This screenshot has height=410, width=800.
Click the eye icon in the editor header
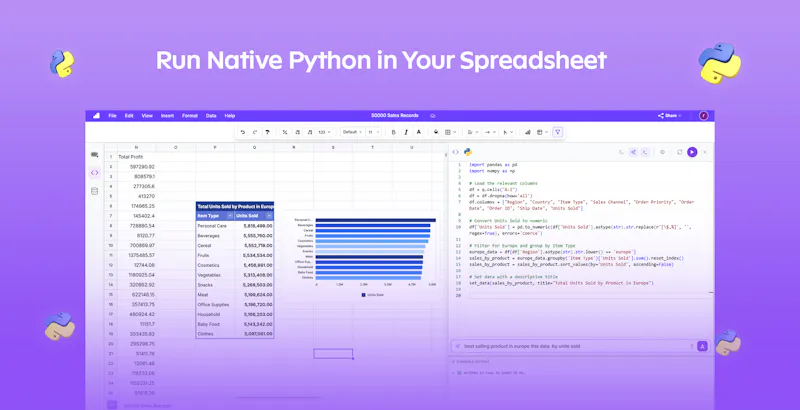tap(662, 152)
